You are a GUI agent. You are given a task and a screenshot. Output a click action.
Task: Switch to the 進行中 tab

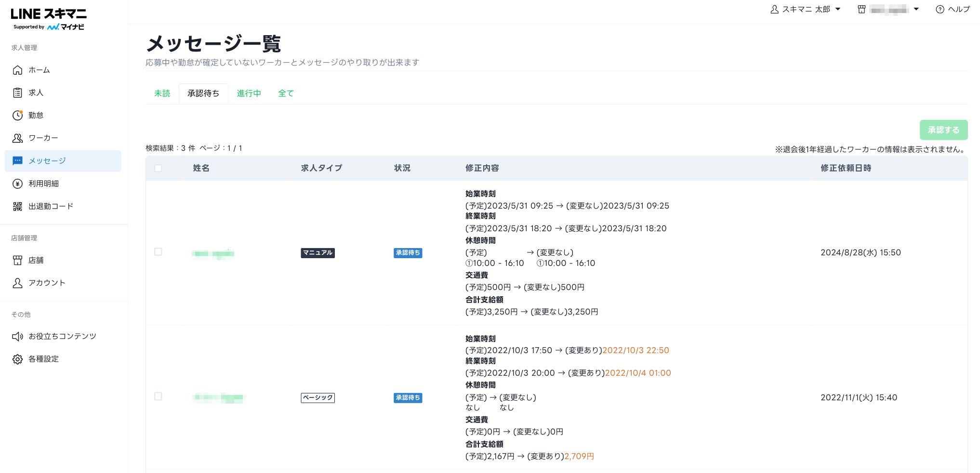coord(249,93)
